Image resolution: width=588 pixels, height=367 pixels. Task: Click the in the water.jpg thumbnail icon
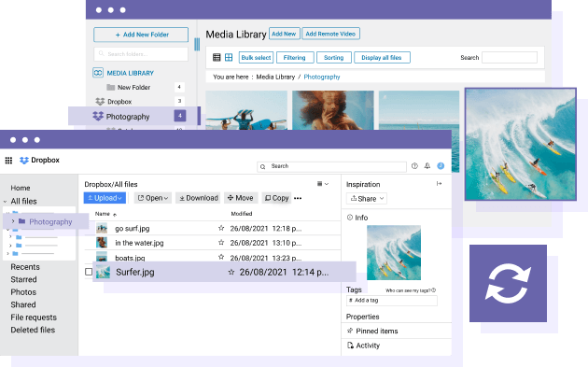[102, 243]
